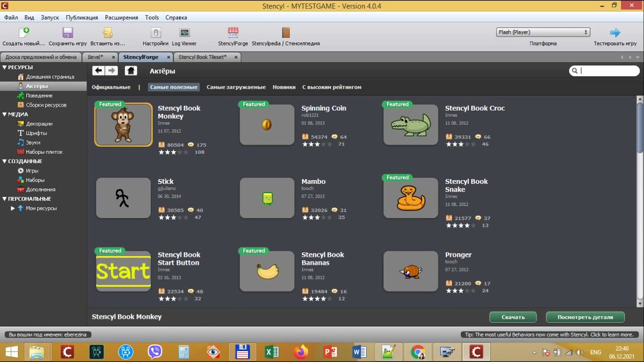Go forward with the right arrow button
The image size is (644, 362).
[x=112, y=71]
